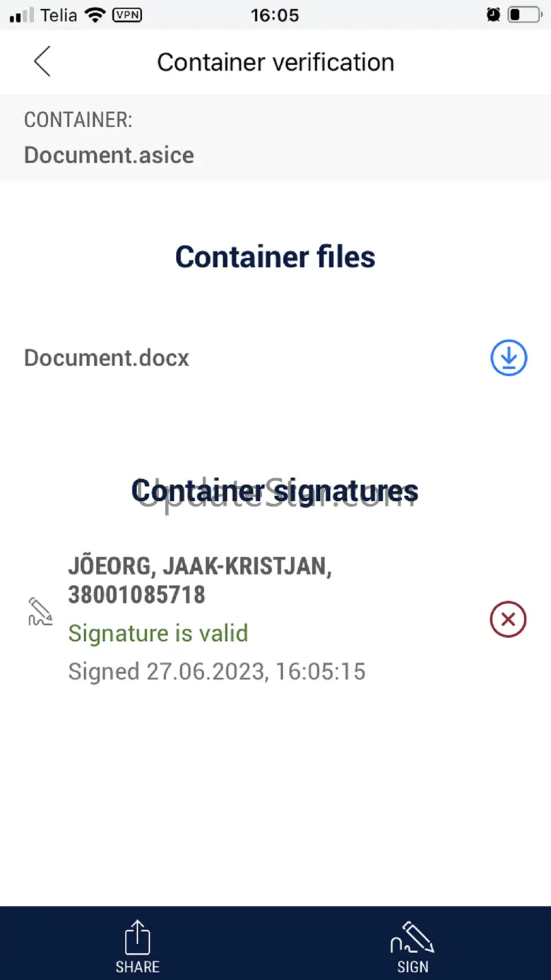Viewport: 551px width, 980px height.
Task: Open signer Jõeorg, Jaak-Kristjan details
Action: (200, 581)
